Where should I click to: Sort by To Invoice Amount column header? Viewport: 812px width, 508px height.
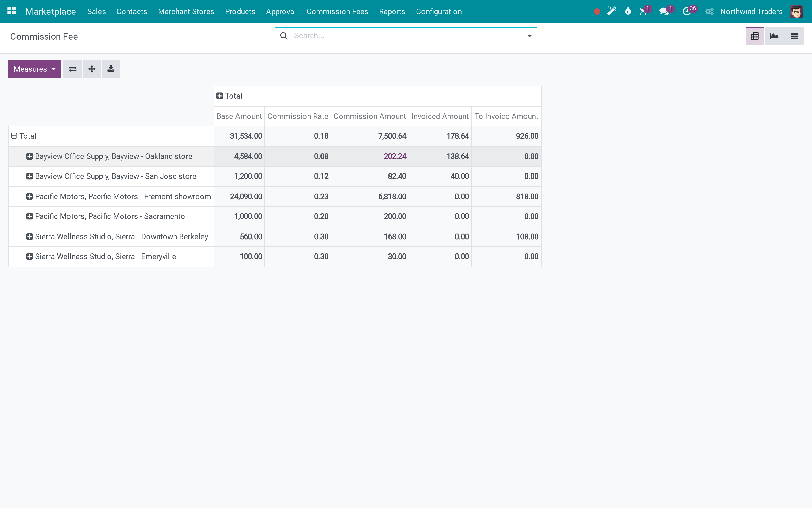[x=506, y=116]
